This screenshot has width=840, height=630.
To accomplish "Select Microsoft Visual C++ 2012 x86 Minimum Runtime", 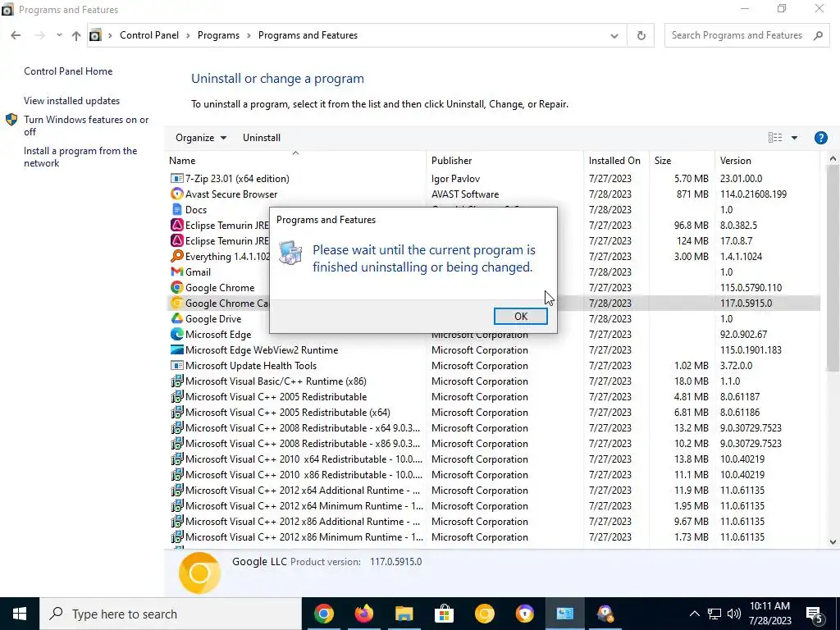I will coord(493,536).
